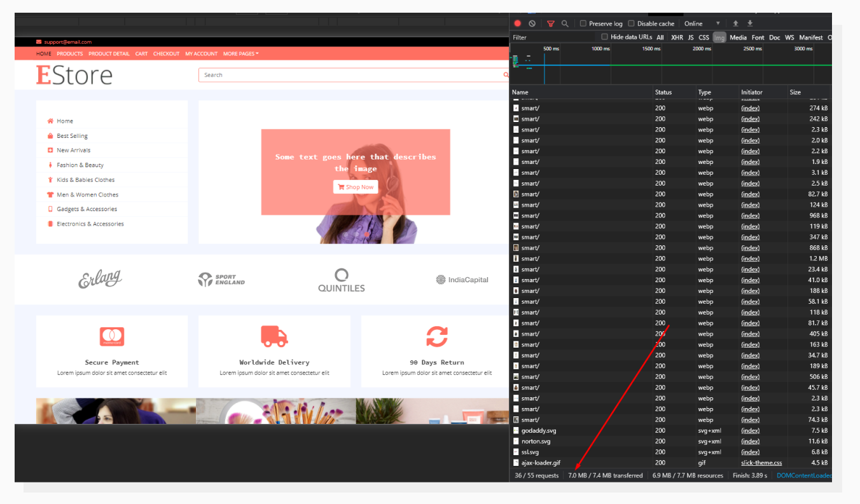Stop recording network log (red record icon)
Screen dimensions: 860x504
click(x=517, y=23)
